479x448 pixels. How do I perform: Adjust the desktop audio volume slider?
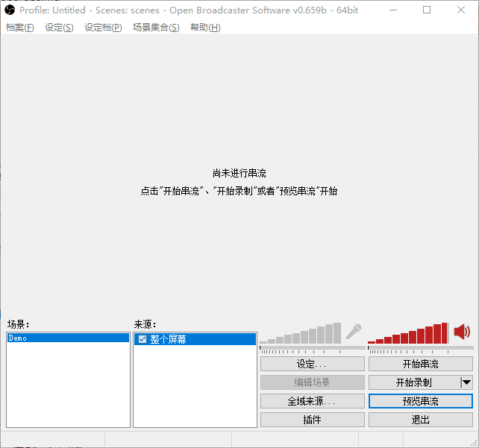click(x=420, y=348)
